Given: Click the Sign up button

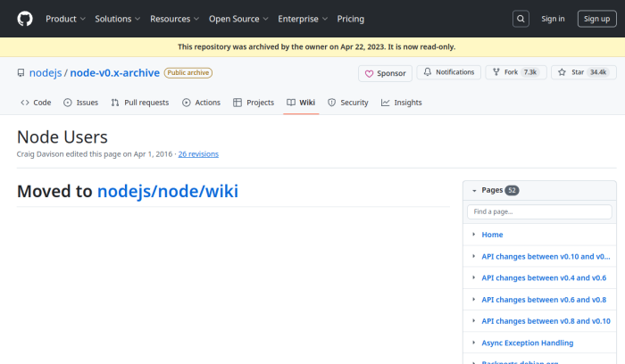Looking at the screenshot, I should [596, 19].
